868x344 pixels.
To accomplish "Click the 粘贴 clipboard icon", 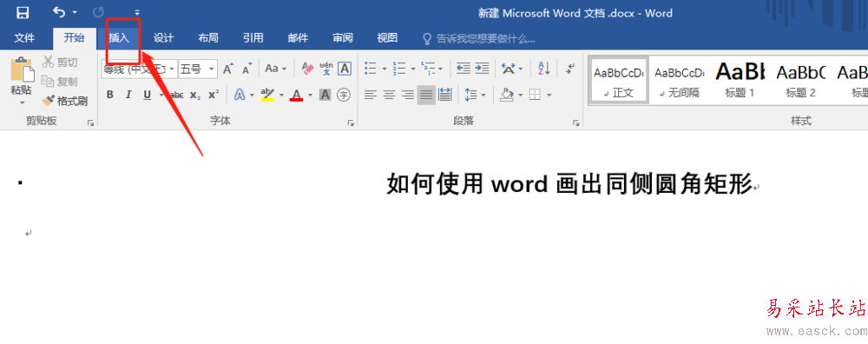I will click(22, 69).
